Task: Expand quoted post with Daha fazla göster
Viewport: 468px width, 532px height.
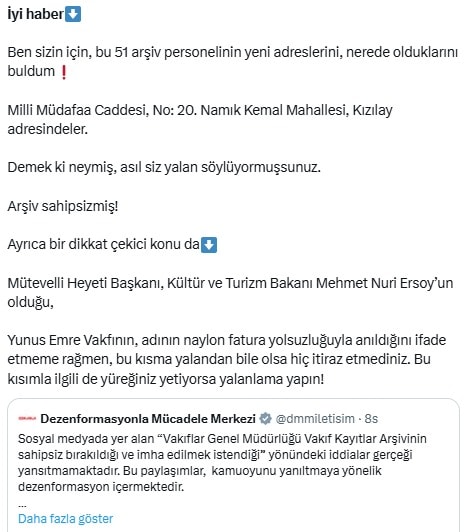Action: coord(65,519)
